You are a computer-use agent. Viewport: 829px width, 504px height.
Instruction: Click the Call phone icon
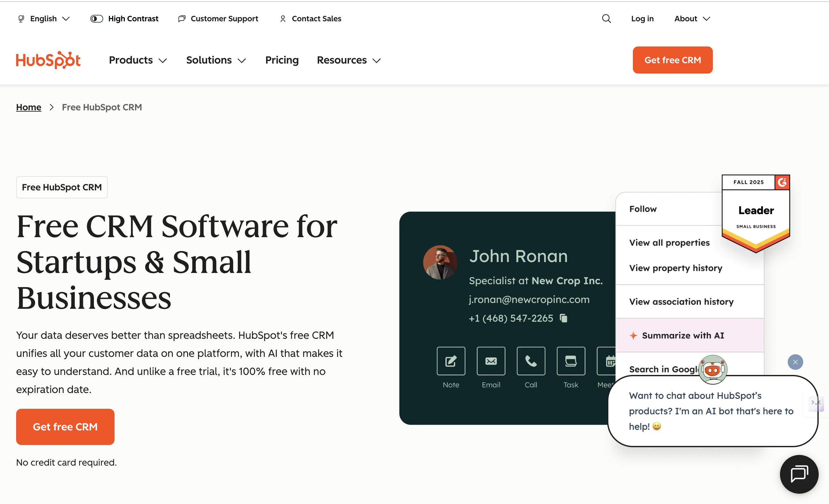(531, 361)
